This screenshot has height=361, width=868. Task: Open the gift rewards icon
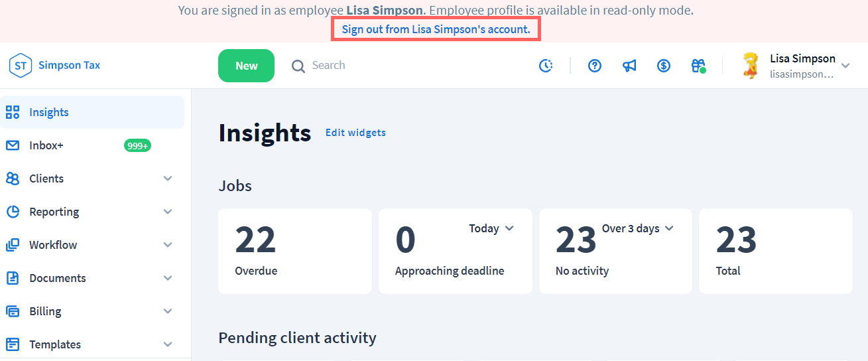click(x=698, y=66)
